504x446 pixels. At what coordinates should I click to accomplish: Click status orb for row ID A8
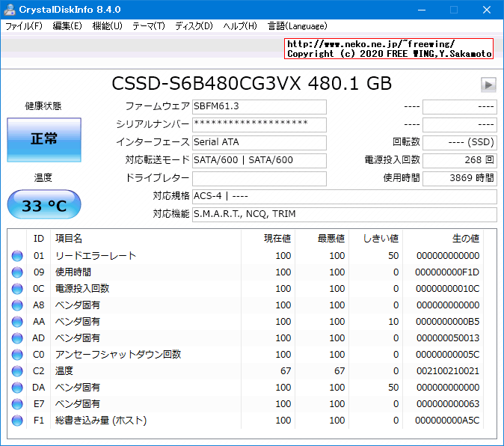(17, 305)
